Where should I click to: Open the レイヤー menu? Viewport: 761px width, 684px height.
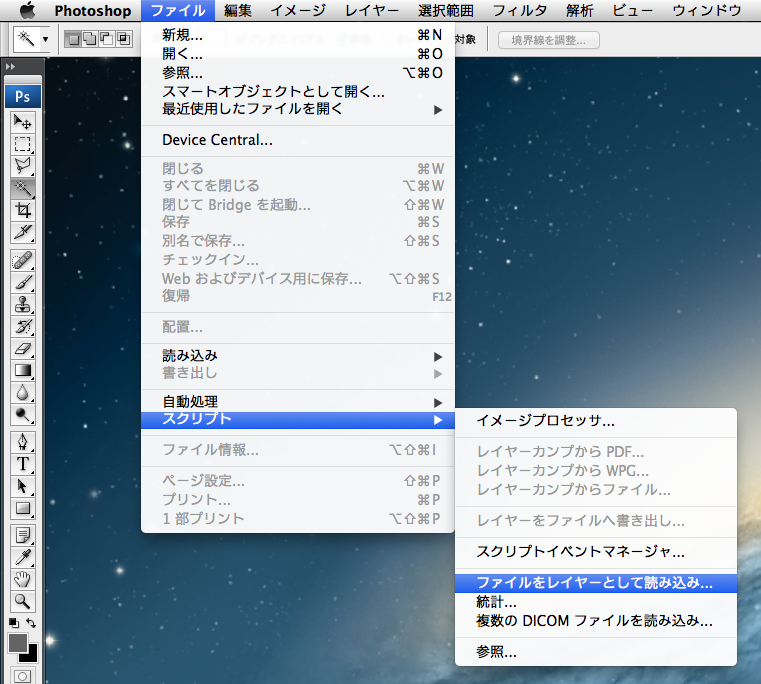tap(372, 11)
